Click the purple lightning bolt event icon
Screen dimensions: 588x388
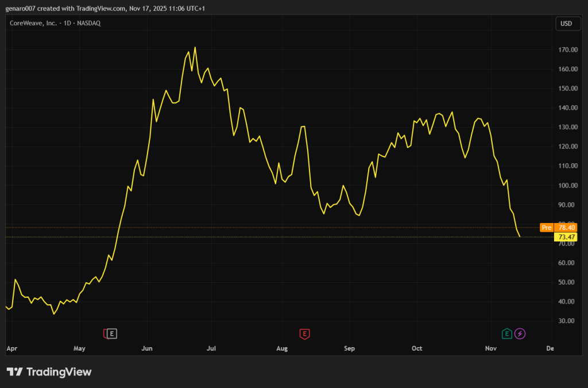coord(520,333)
